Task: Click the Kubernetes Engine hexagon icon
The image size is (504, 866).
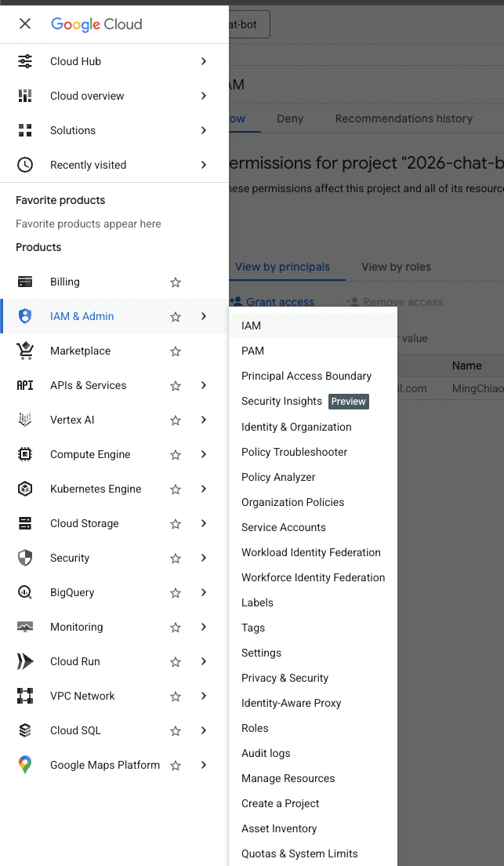Action: tap(25, 489)
